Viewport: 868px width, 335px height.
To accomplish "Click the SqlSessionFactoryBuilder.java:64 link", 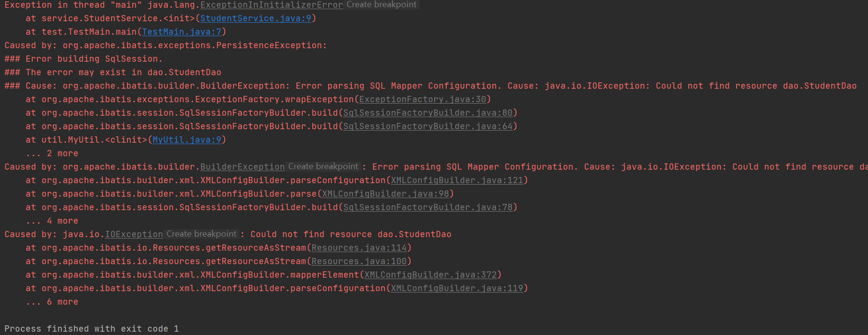I will [428, 126].
